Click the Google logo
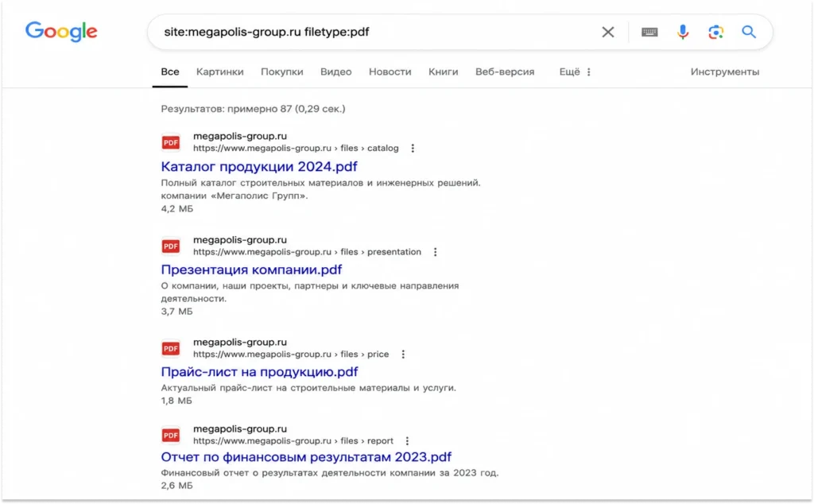Viewport: 814px width, 504px height. click(61, 32)
